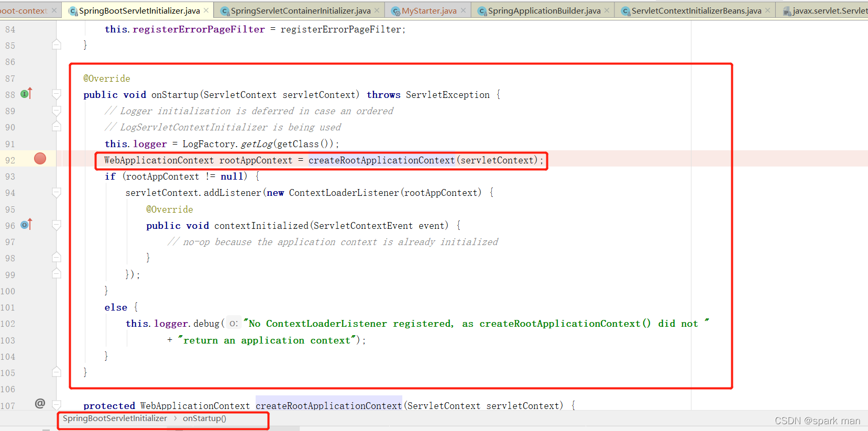
Task: Close the SpringServletContainerInitializer.java tab
Action: pos(377,10)
